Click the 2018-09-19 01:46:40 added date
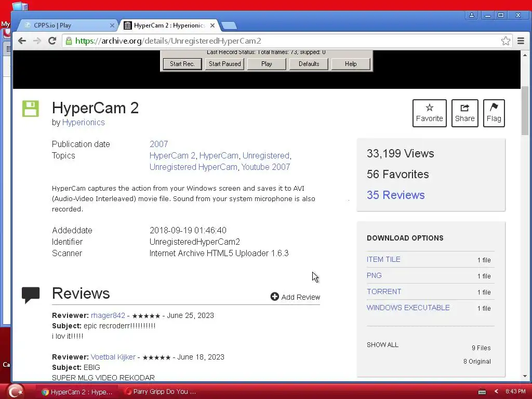Image resolution: width=532 pixels, height=399 pixels. 188,230
